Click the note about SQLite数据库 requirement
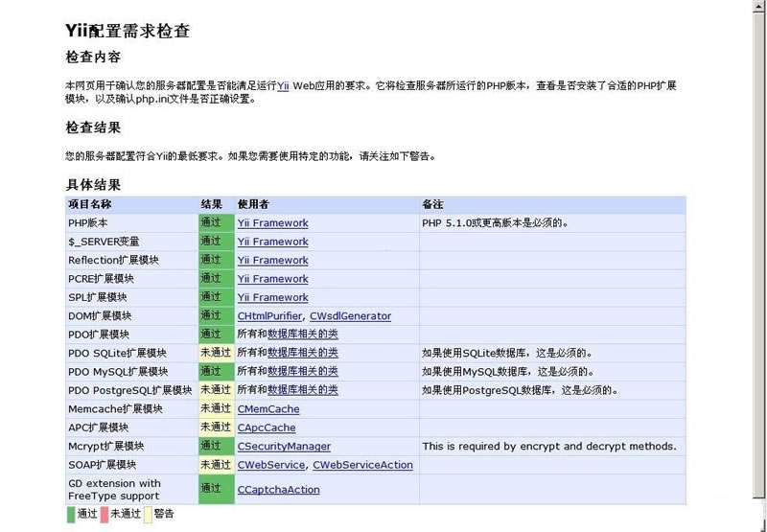Viewport: 767px width, 532px height. (x=508, y=353)
